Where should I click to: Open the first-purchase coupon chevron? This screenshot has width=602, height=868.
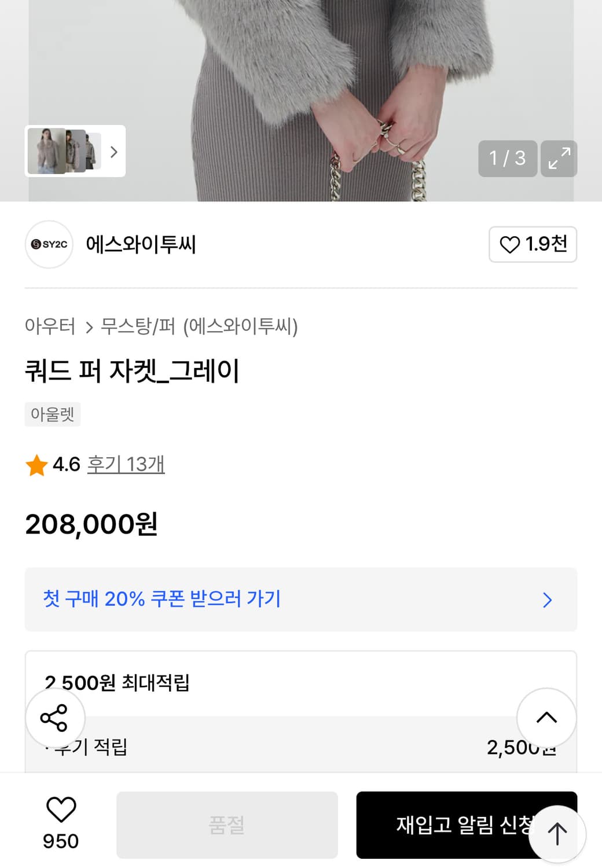pyautogui.click(x=547, y=599)
